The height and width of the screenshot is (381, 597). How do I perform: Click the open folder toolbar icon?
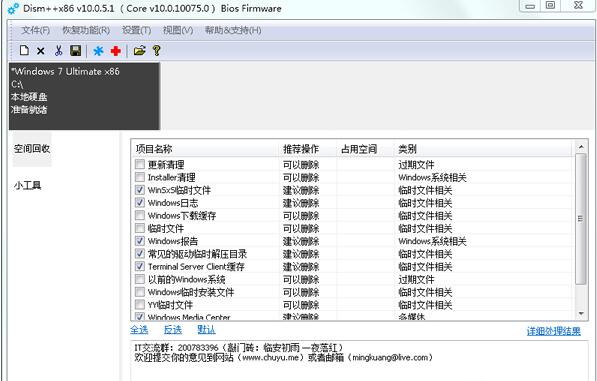139,50
